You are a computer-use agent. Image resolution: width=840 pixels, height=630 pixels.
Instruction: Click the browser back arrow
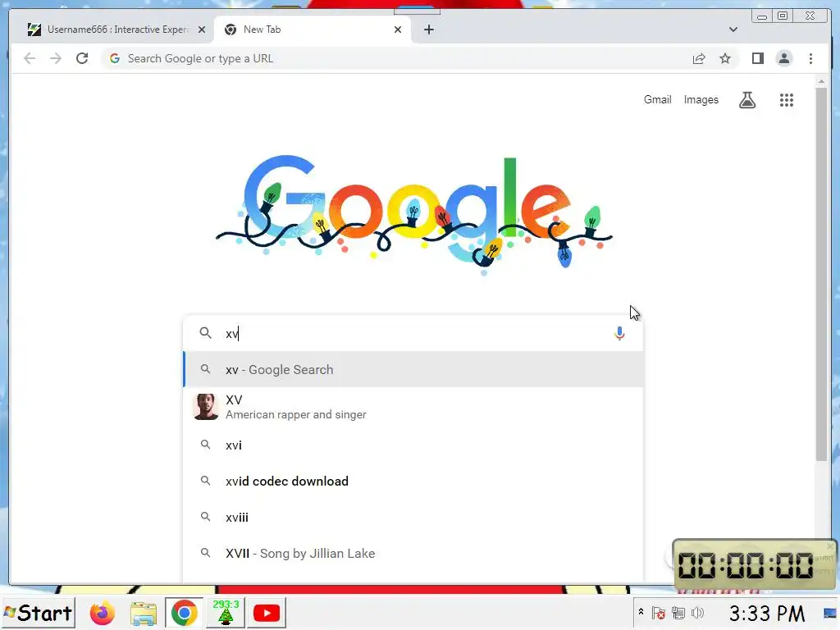point(30,58)
